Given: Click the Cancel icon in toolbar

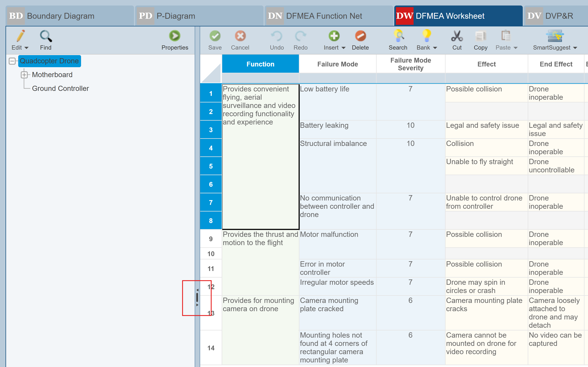Looking at the screenshot, I should point(240,36).
